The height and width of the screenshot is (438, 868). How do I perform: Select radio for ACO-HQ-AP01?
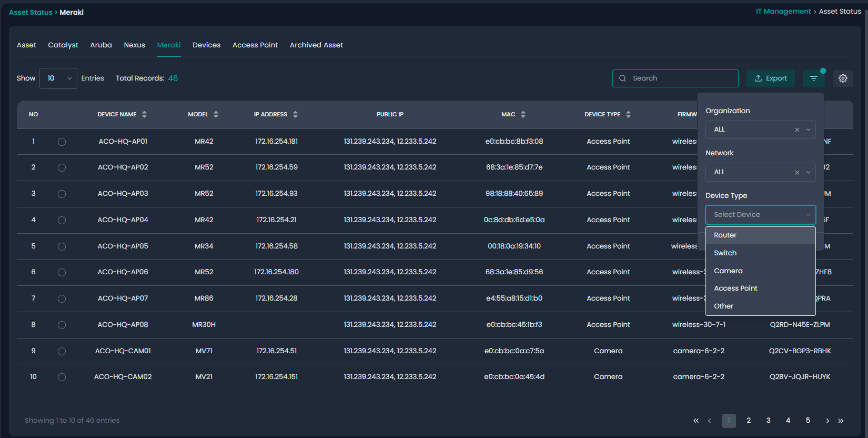tap(62, 142)
